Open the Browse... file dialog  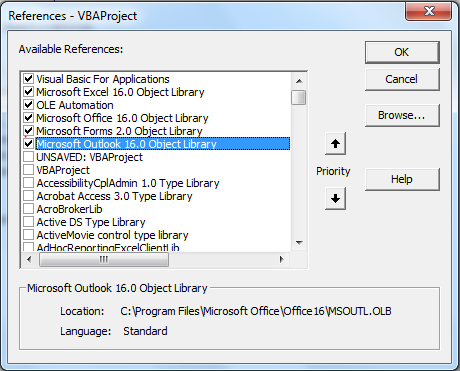402,115
